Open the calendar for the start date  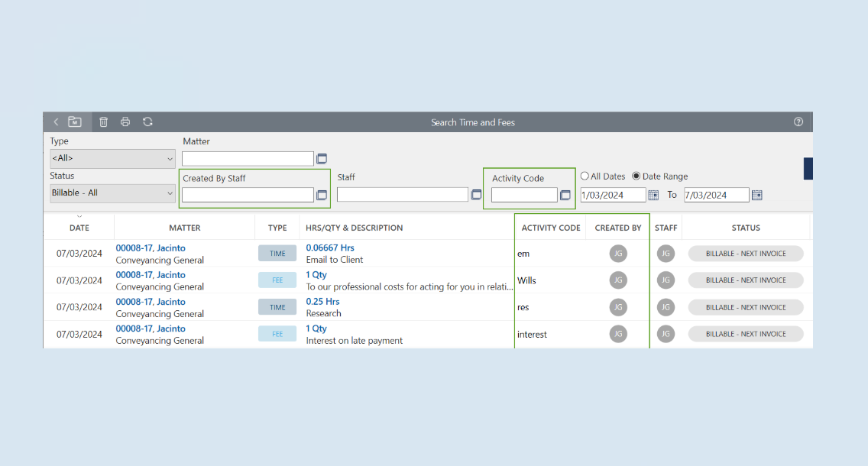[653, 196]
